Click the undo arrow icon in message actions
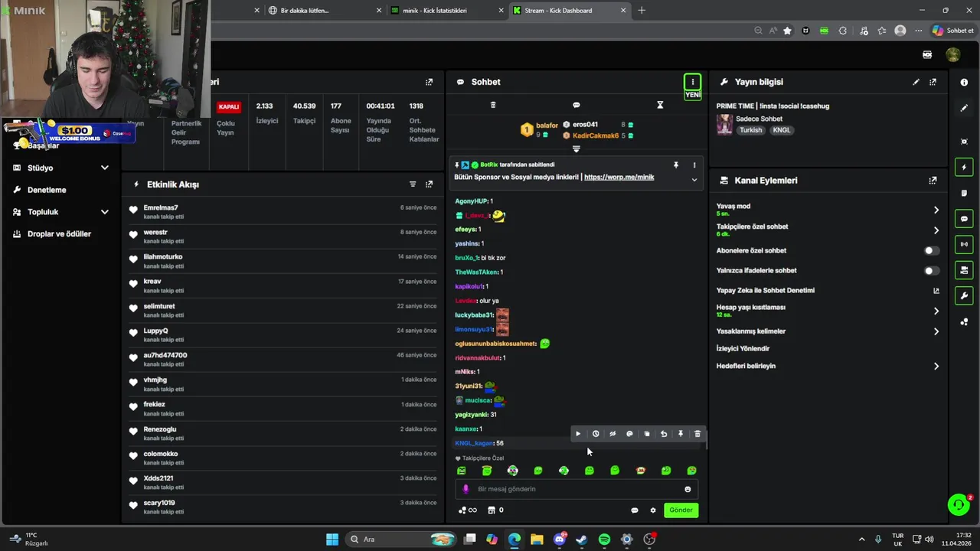 coord(664,434)
